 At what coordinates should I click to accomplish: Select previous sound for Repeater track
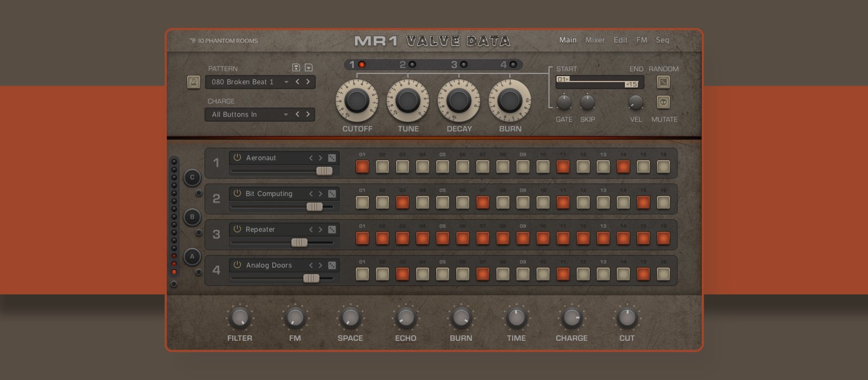click(x=311, y=230)
